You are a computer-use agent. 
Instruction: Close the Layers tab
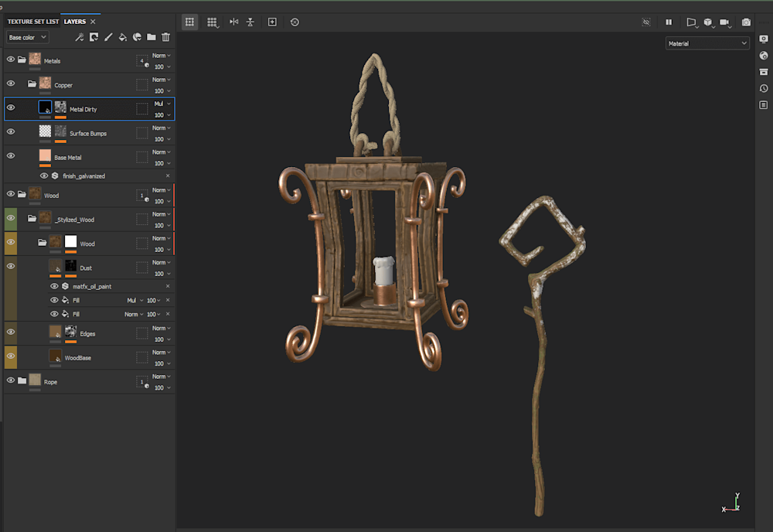coord(94,22)
